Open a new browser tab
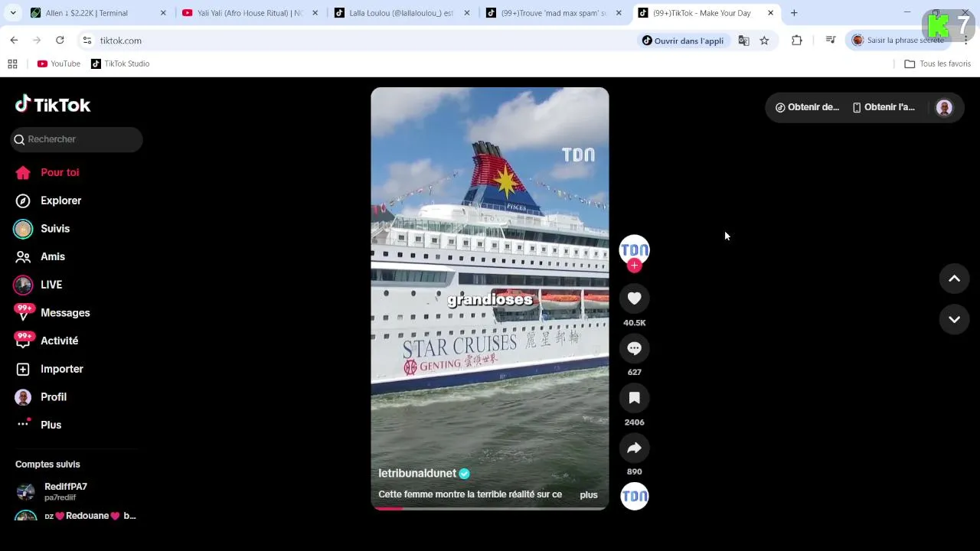This screenshot has height=551, width=980. [x=794, y=13]
